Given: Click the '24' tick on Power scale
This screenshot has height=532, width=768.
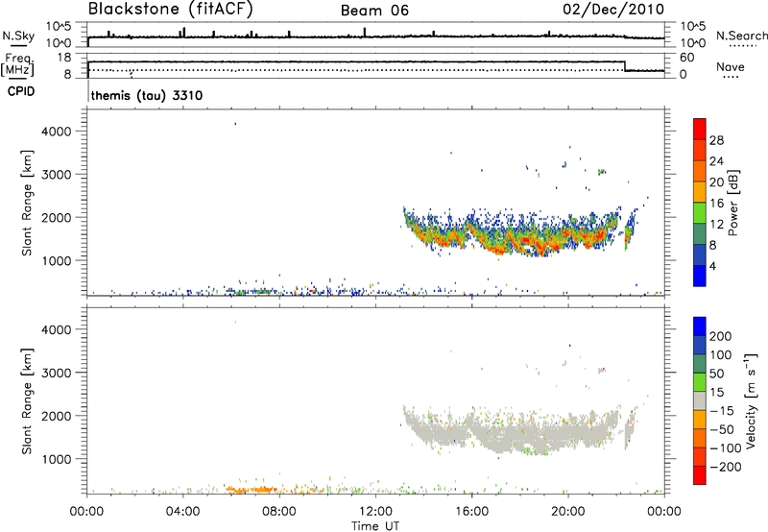Looking at the screenshot, I should 716,161.
